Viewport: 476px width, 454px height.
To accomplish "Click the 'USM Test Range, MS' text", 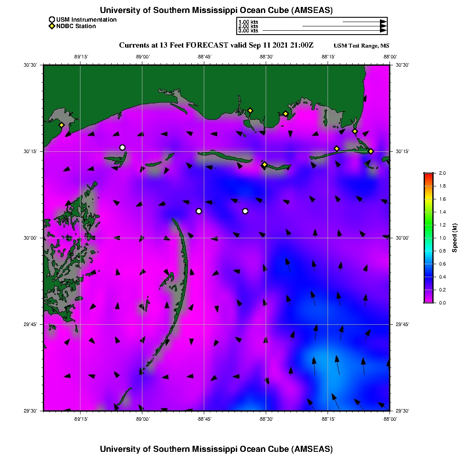I will click(362, 46).
